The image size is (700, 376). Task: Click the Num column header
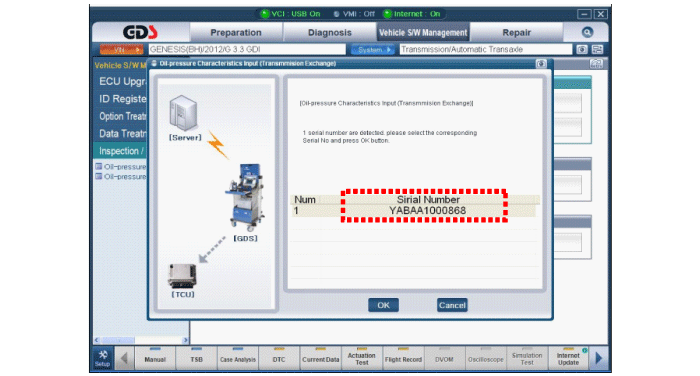(305, 200)
